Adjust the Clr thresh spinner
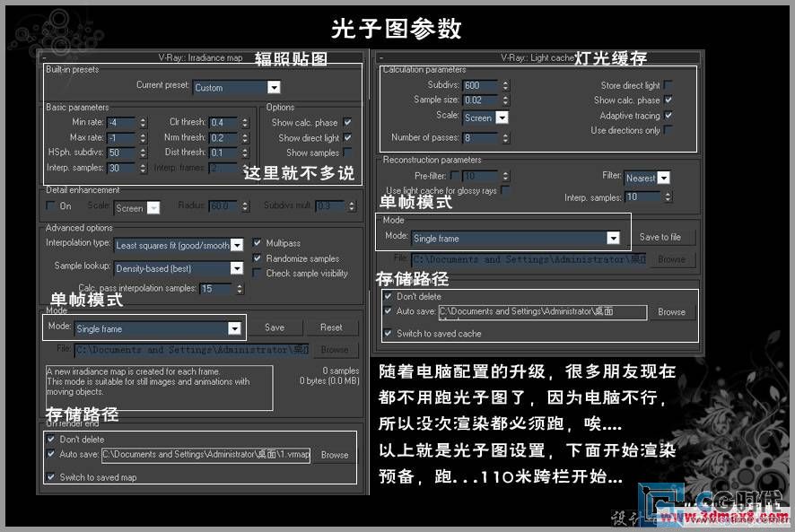The width and height of the screenshot is (795, 532). [245, 122]
